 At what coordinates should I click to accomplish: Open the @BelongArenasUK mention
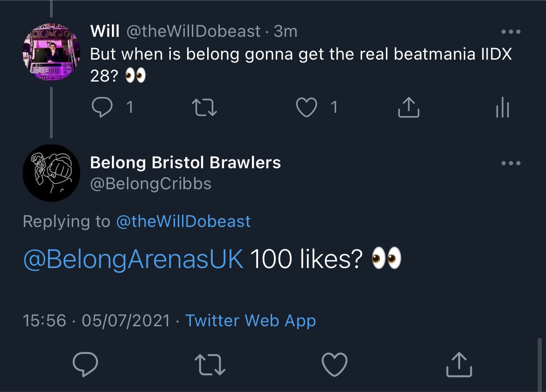click(x=133, y=260)
